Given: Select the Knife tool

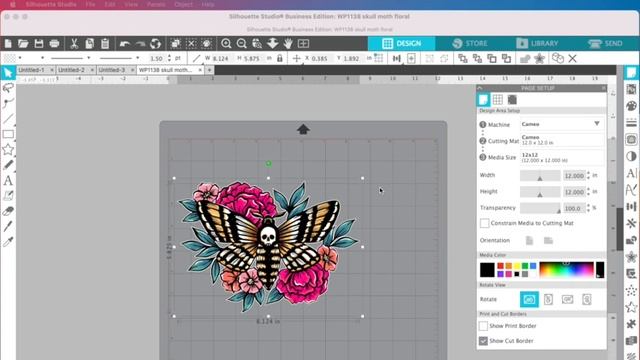Looking at the screenshot, I should [x=8, y=227].
